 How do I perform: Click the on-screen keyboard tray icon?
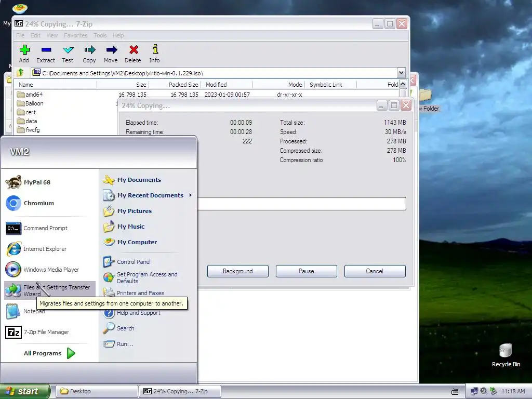click(x=455, y=391)
